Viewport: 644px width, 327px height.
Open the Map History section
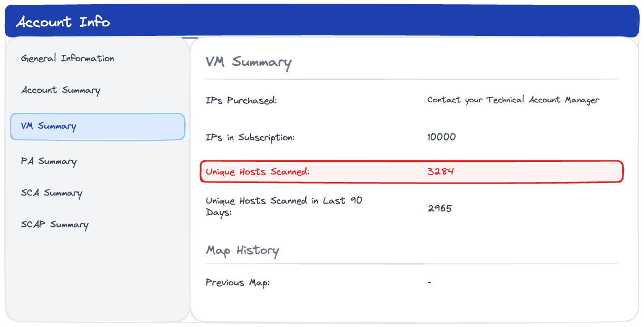(242, 250)
